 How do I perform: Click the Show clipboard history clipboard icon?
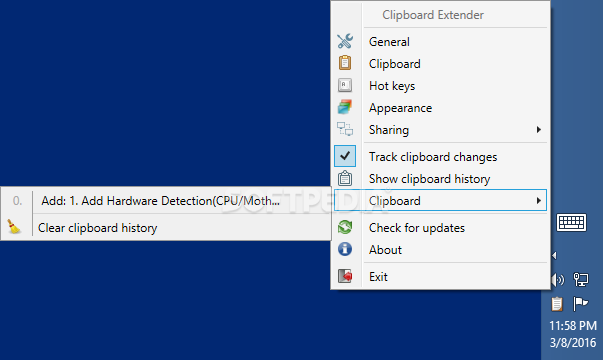345,178
